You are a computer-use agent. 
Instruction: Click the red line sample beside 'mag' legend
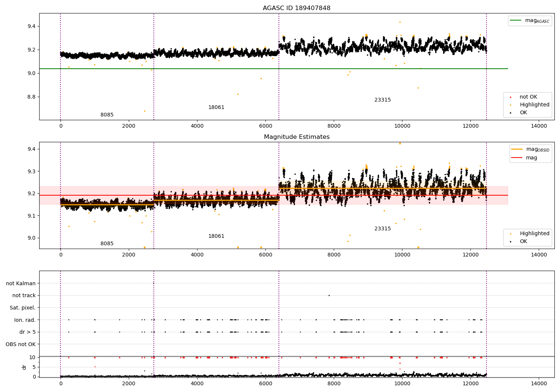[517, 158]
